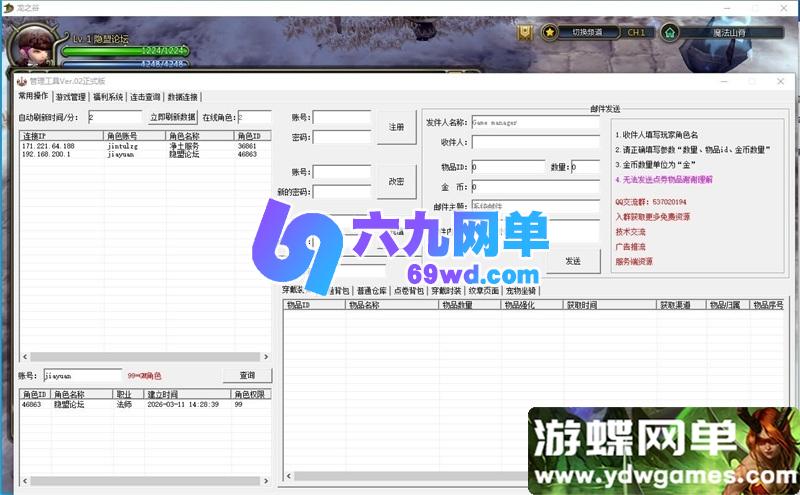Click the green home icon
Viewport: 800px width, 495px height.
[x=669, y=33]
